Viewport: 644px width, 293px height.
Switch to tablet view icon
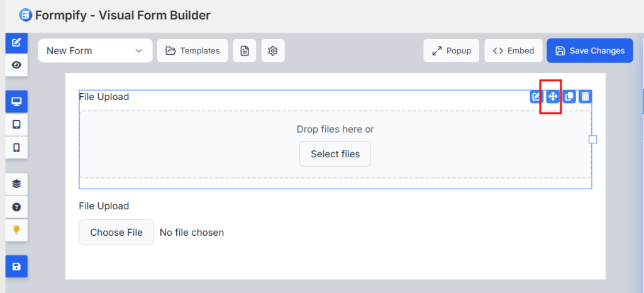[16, 124]
